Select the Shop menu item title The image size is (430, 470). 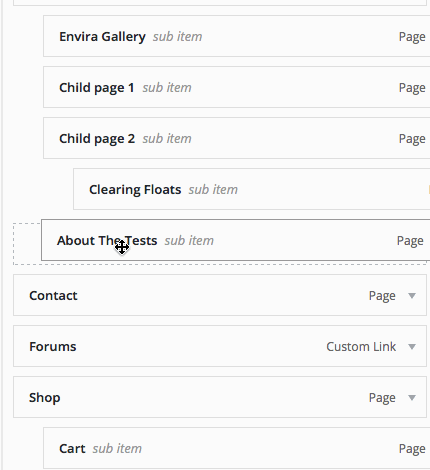(45, 398)
